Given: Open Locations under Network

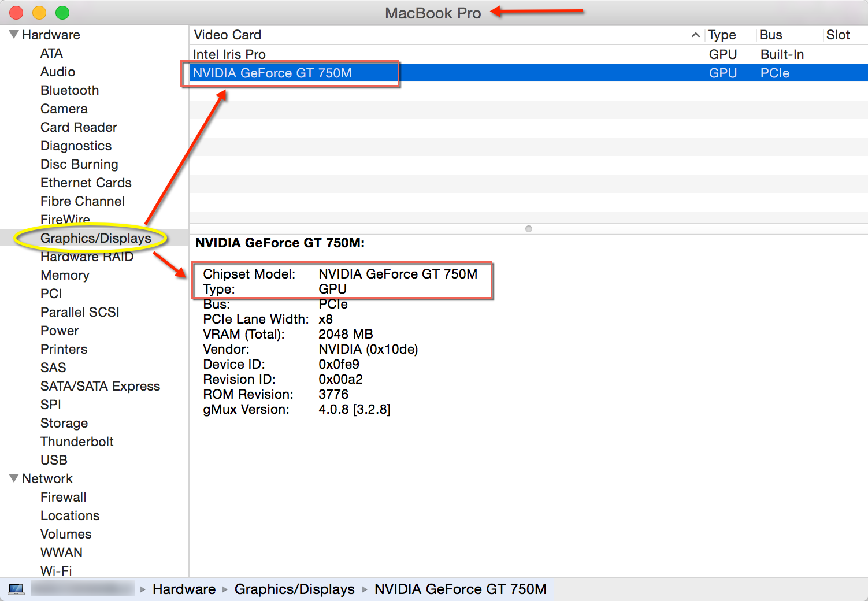Looking at the screenshot, I should click(70, 515).
